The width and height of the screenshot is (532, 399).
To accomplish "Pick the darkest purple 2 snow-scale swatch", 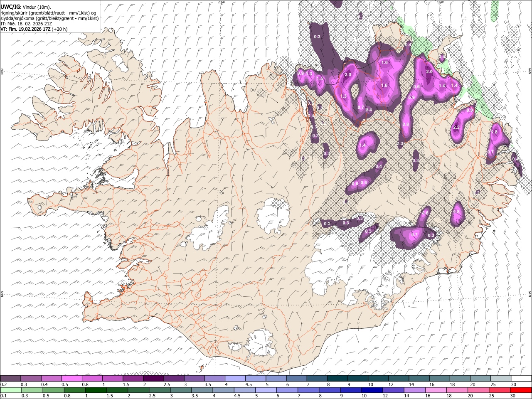I will pos(153,379).
